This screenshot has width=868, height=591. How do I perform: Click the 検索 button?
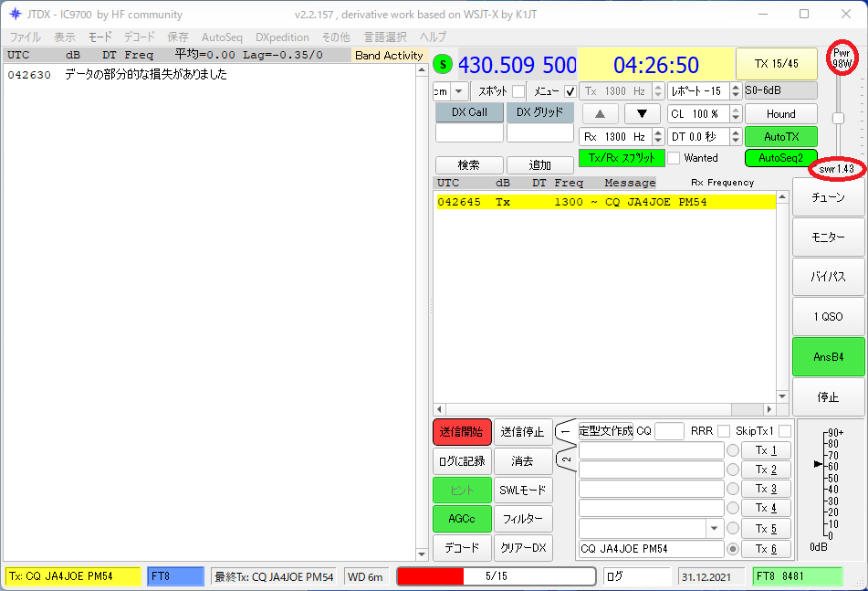point(469,165)
